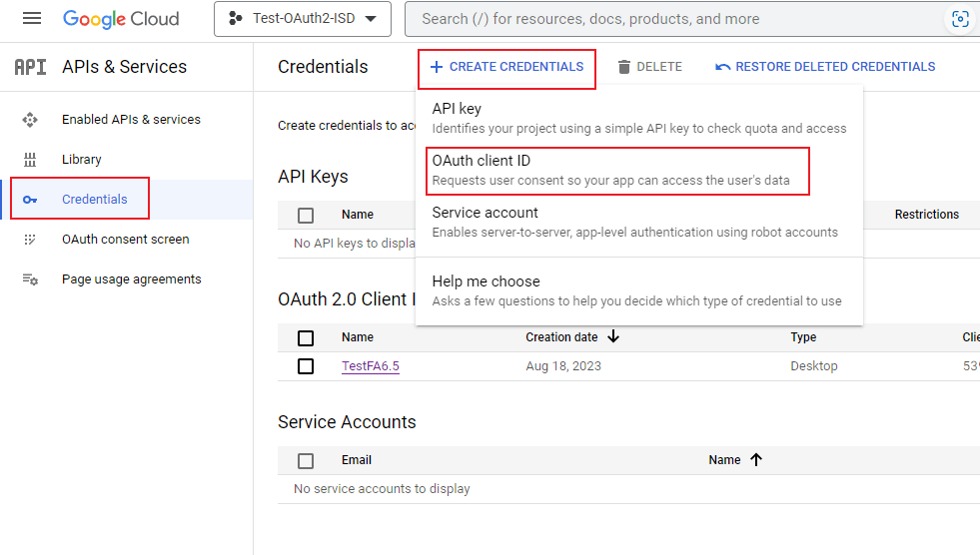Click the Google Cloud logo

(121, 19)
